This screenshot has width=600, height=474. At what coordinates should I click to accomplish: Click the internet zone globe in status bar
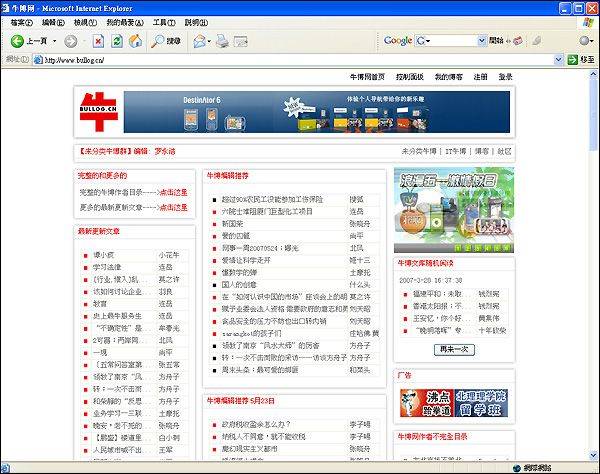pyautogui.click(x=517, y=468)
